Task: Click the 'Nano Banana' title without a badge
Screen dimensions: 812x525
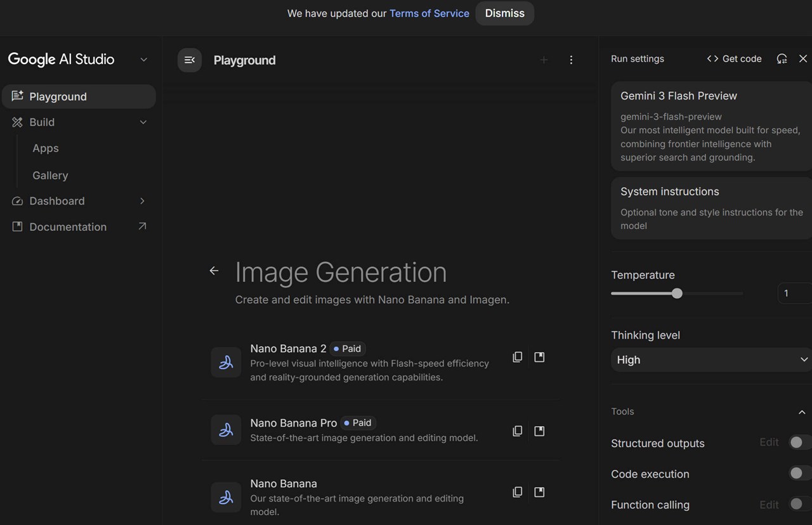Action: (x=284, y=484)
